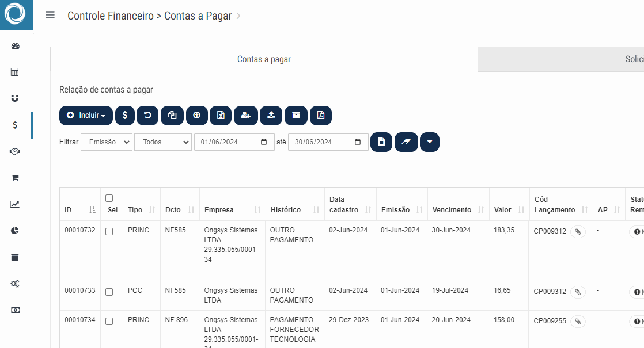Viewport: 644px width, 348px height.
Task: Export to Excel toolbar button
Action: pos(221,116)
